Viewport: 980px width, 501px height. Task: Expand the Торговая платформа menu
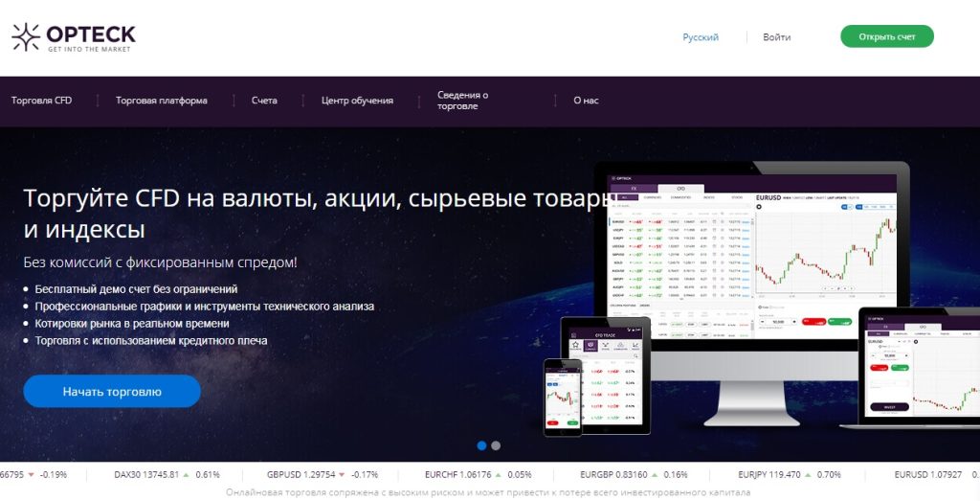tap(161, 101)
